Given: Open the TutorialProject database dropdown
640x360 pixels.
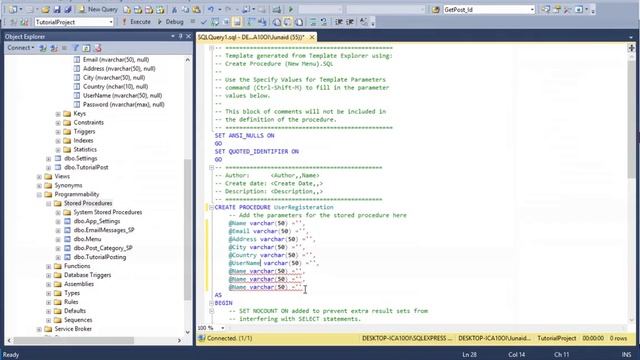Looking at the screenshot, I should coord(111,22).
